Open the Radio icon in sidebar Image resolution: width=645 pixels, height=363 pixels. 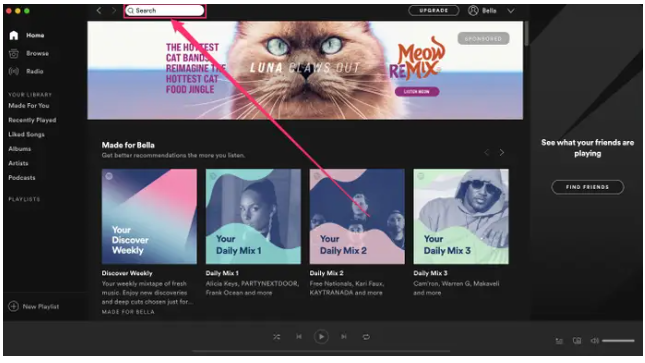[x=14, y=71]
